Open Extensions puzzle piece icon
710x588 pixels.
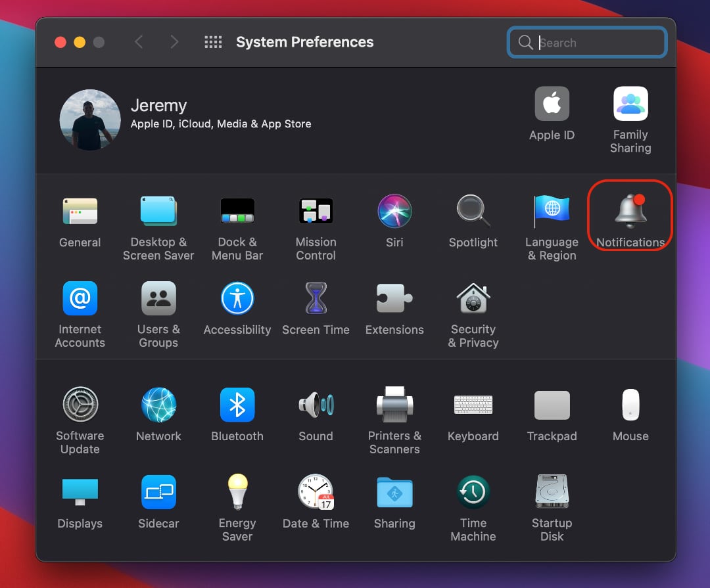tap(394, 298)
